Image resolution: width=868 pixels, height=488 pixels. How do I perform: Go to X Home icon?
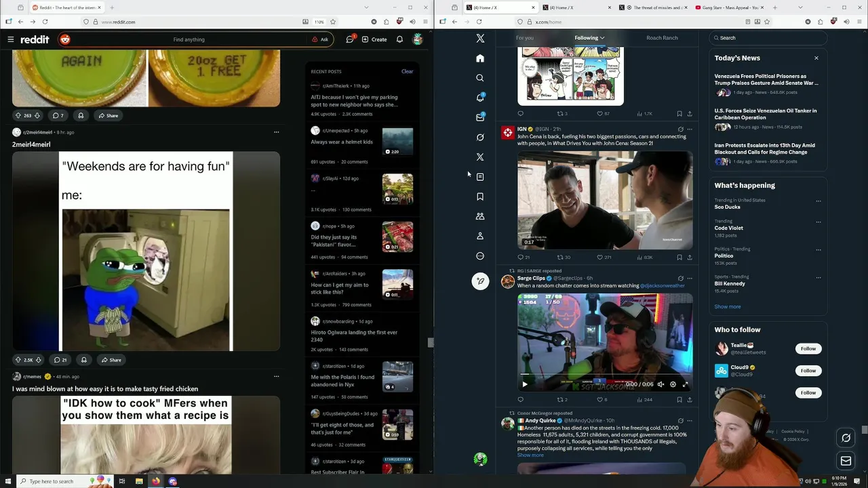pos(480,58)
